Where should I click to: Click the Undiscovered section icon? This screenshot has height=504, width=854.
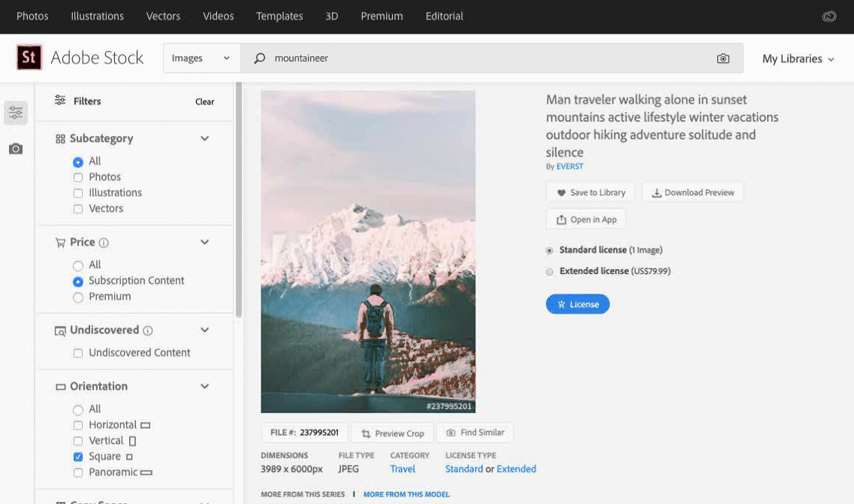[60, 330]
